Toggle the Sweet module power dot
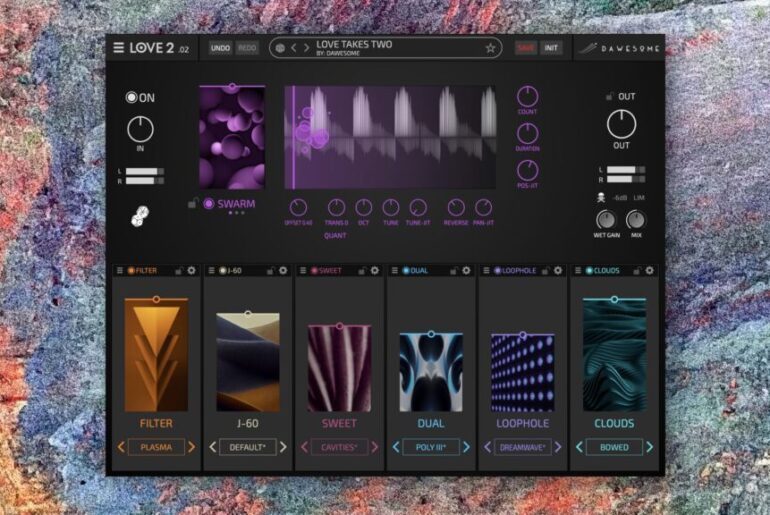Viewport: 770px width, 515px height. click(314, 271)
